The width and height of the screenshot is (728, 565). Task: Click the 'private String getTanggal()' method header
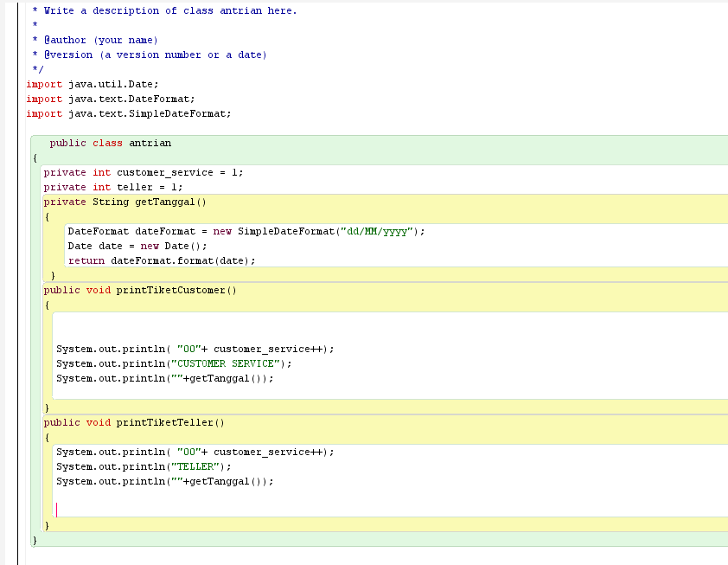coord(125,202)
